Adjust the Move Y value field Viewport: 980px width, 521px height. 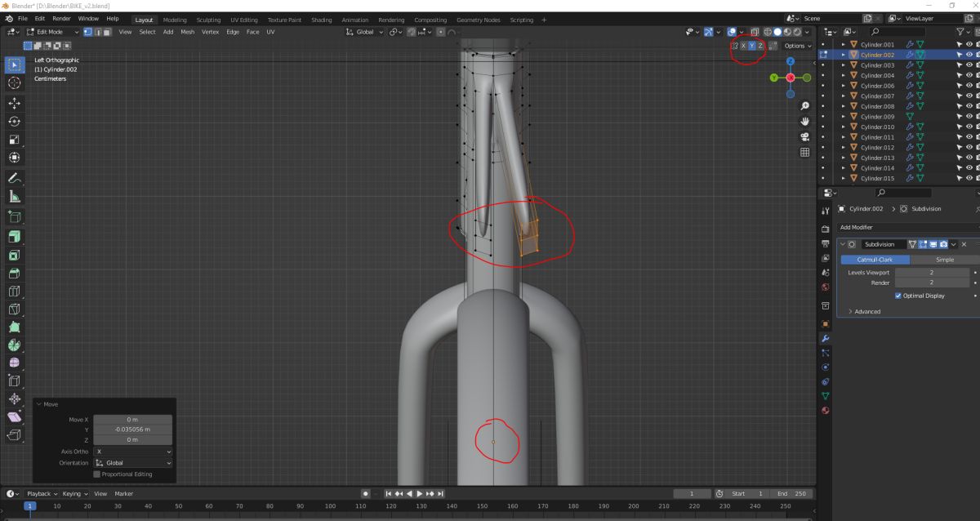132,430
